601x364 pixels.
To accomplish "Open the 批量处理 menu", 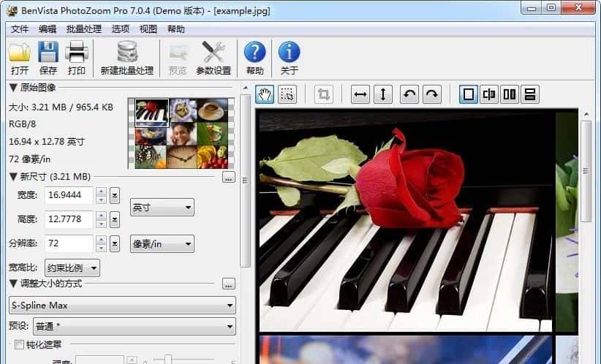I will 83,29.
